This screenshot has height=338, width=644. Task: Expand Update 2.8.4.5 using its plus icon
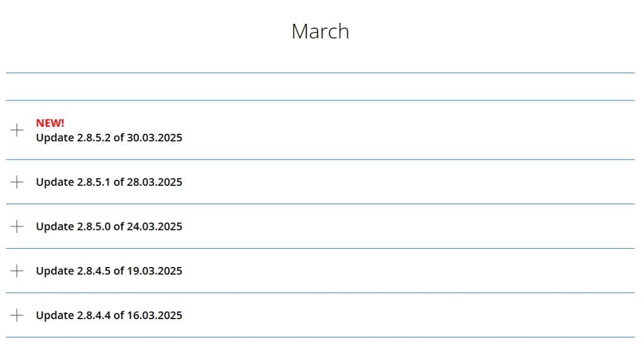(17, 271)
